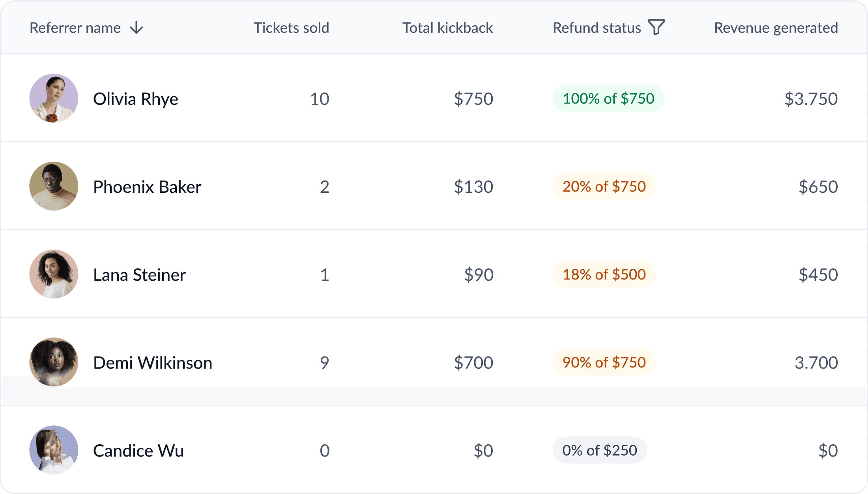The height and width of the screenshot is (494, 868).
Task: Click Phoenix Baker's avatar photo
Action: [54, 186]
